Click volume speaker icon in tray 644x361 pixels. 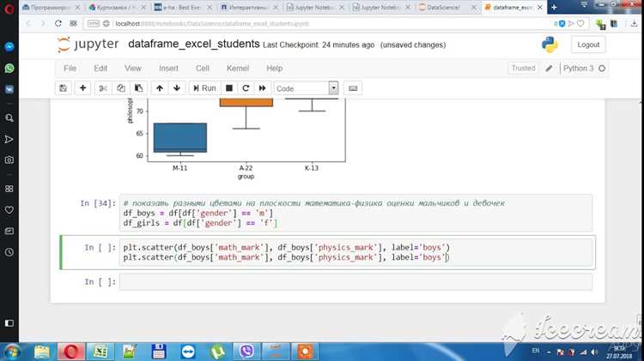[594, 352]
